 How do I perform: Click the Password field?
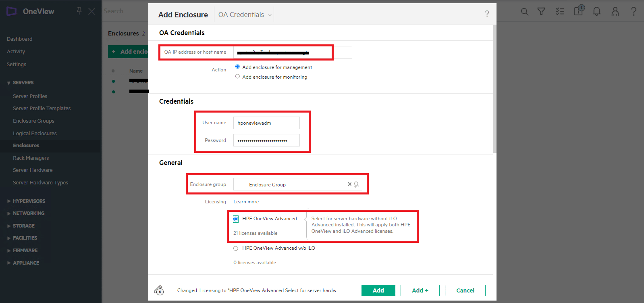(x=266, y=140)
